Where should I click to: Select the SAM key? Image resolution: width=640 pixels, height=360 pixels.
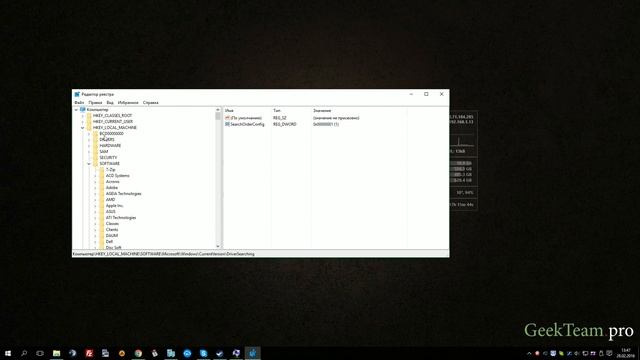click(104, 151)
